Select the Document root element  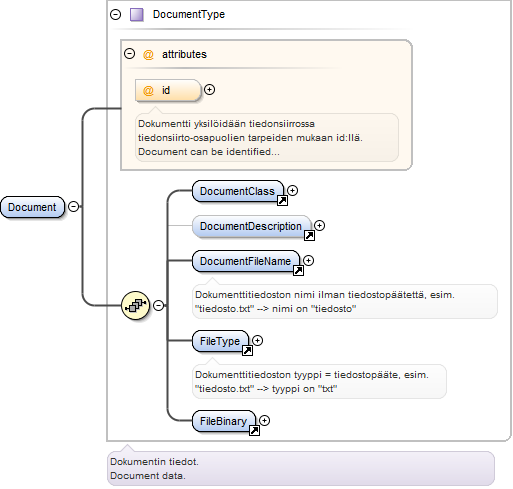point(32,207)
